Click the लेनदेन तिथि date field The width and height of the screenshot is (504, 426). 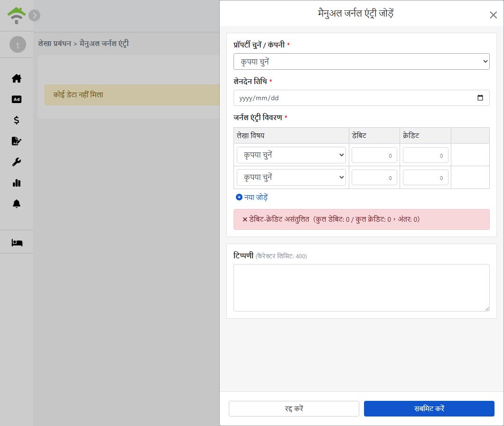361,98
